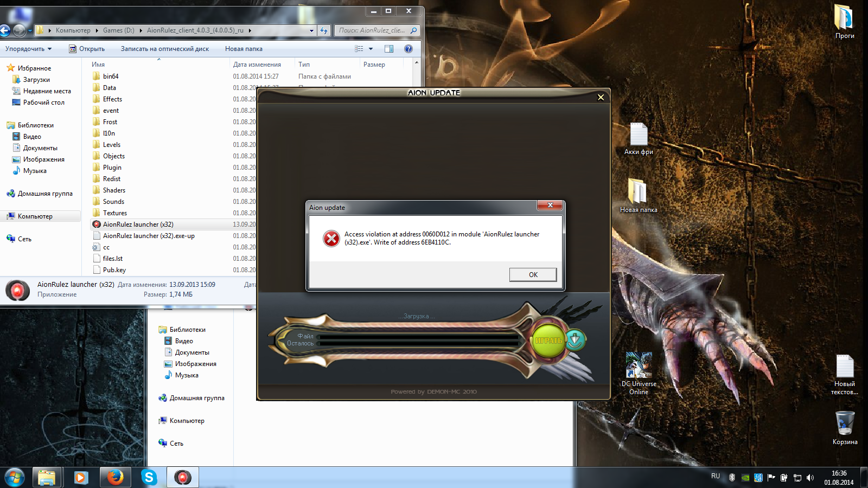868x488 pixels.
Task: Expand the breadcrumb arrow after Games (D:)
Action: [141, 30]
